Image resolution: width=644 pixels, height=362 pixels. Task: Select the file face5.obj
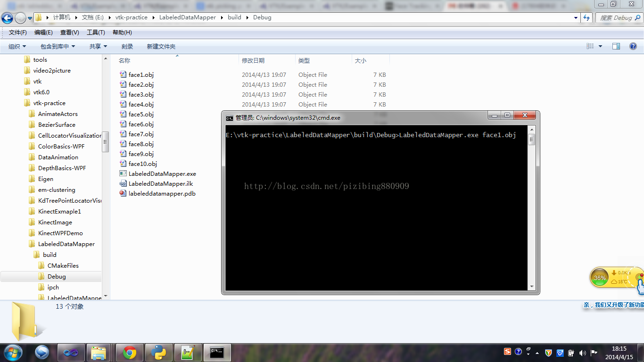141,114
